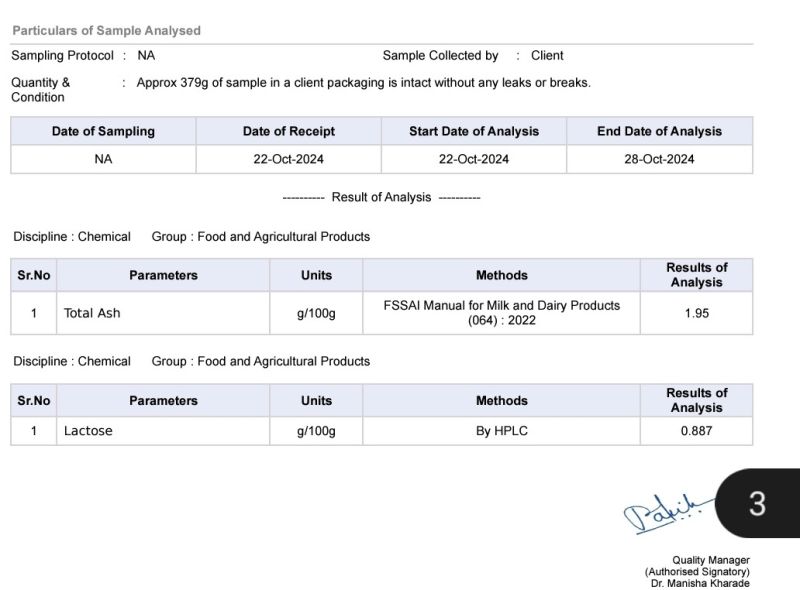The height and width of the screenshot is (590, 800).
Task: Click the Total Ash parameter cell
Action: (x=92, y=313)
